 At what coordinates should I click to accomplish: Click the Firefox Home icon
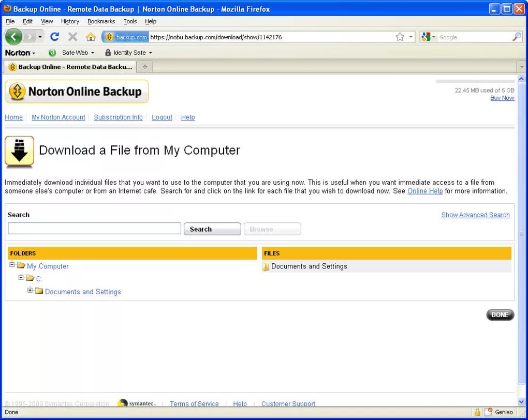click(90, 36)
